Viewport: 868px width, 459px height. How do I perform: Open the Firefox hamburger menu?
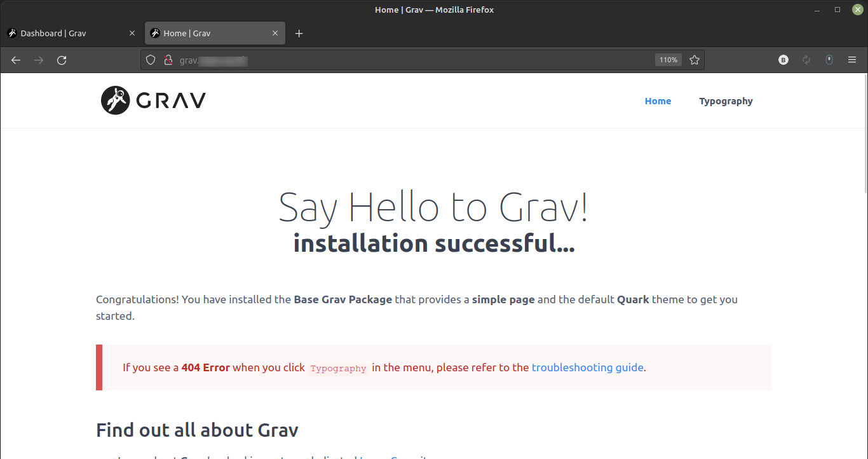tap(852, 60)
